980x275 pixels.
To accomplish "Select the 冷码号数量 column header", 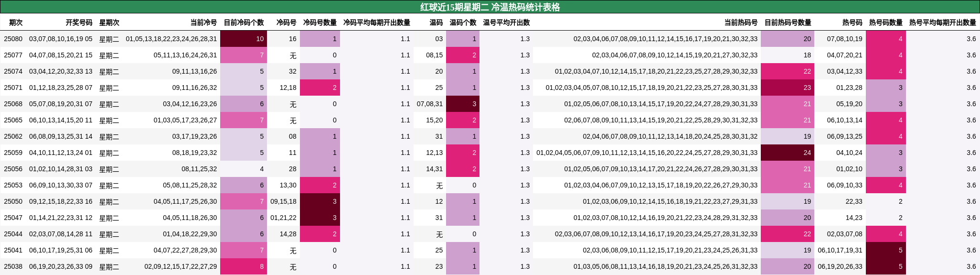I will (320, 22).
